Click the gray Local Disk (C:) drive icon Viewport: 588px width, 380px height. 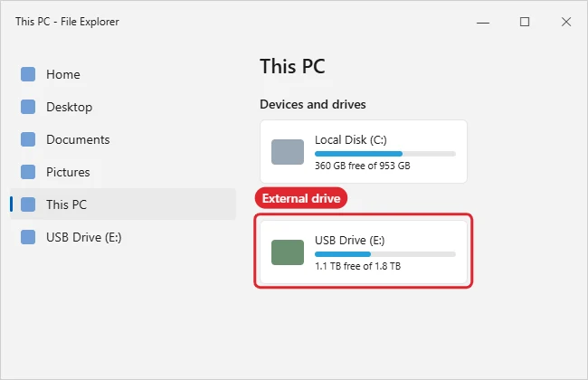pos(288,152)
